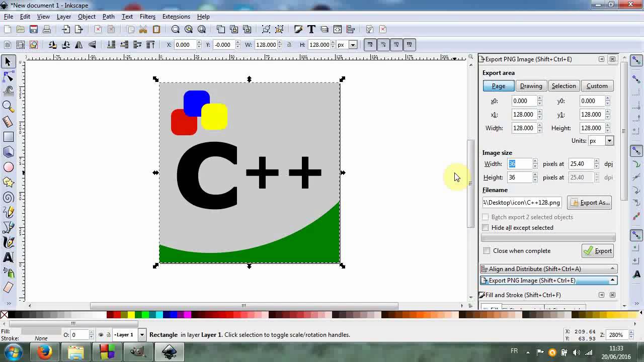Image resolution: width=644 pixels, height=362 pixels.
Task: Open the Path menu
Action: click(x=108, y=16)
